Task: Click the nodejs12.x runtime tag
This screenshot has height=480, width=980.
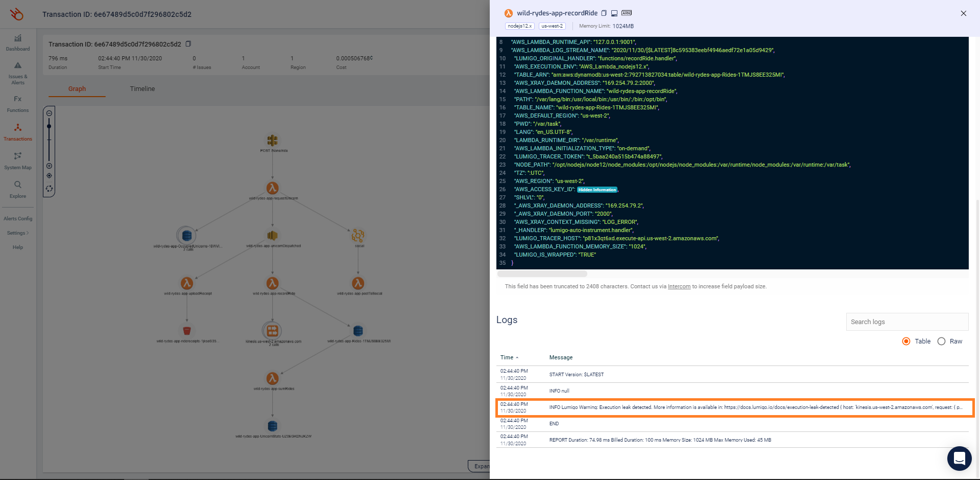Action: tap(520, 26)
